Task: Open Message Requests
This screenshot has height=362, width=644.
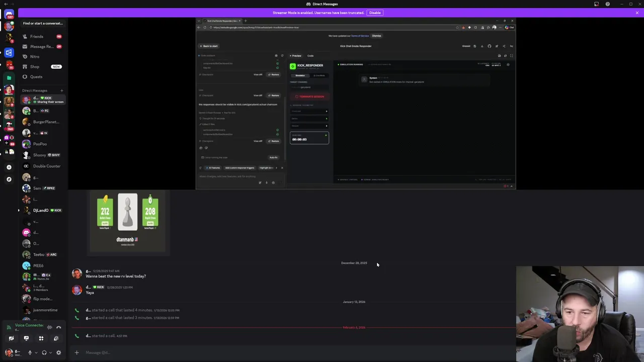Action: tap(42, 46)
